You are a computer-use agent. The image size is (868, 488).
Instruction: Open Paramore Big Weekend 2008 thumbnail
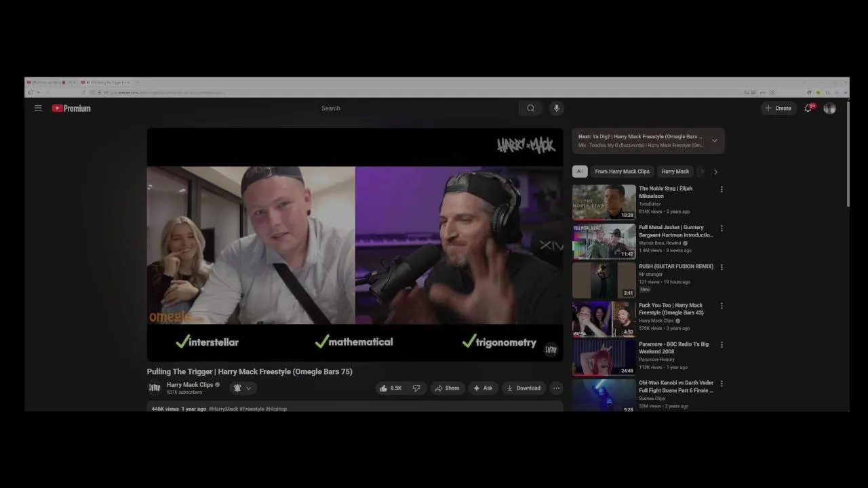(x=604, y=357)
